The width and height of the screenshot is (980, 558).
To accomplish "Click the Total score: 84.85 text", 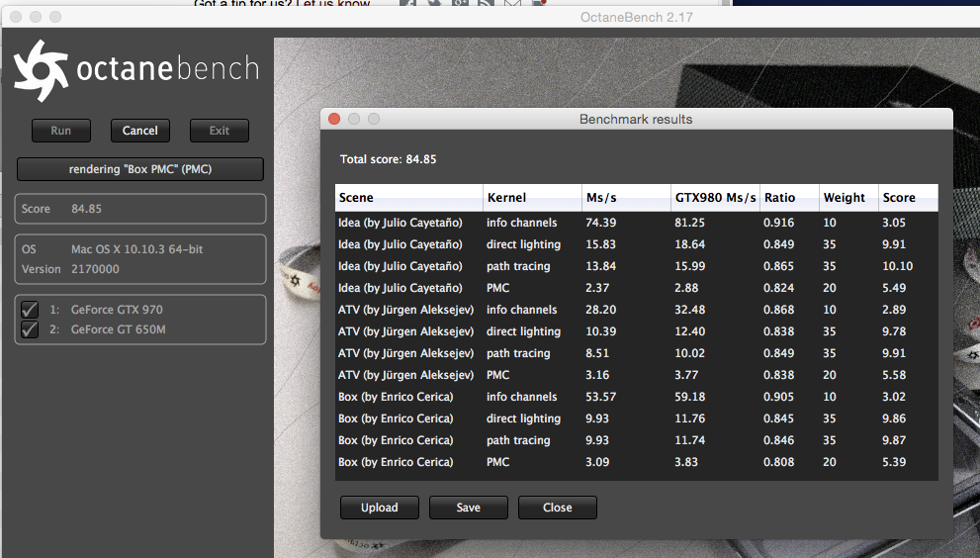I will pyautogui.click(x=388, y=159).
